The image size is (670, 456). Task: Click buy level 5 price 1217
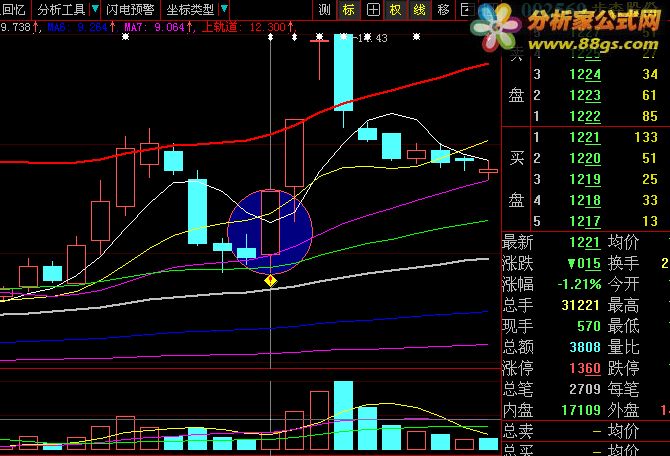click(x=585, y=221)
